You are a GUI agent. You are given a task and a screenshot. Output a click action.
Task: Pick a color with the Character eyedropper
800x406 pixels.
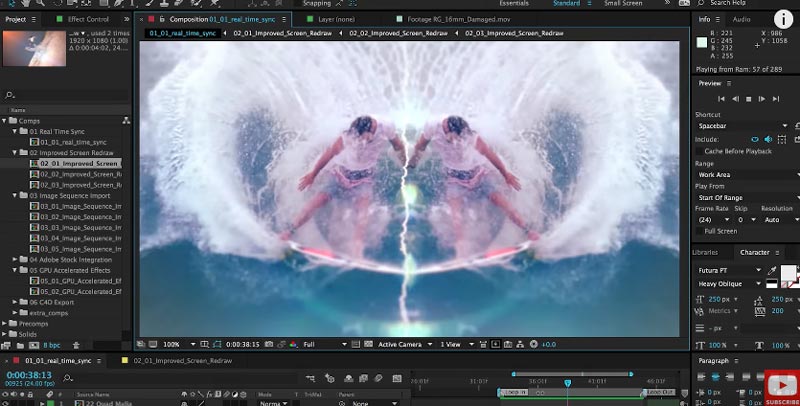[772, 270]
